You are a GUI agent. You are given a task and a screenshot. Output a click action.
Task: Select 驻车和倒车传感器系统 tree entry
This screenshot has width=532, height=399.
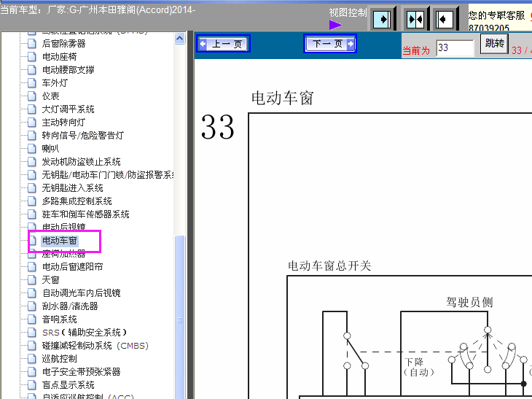coord(85,214)
